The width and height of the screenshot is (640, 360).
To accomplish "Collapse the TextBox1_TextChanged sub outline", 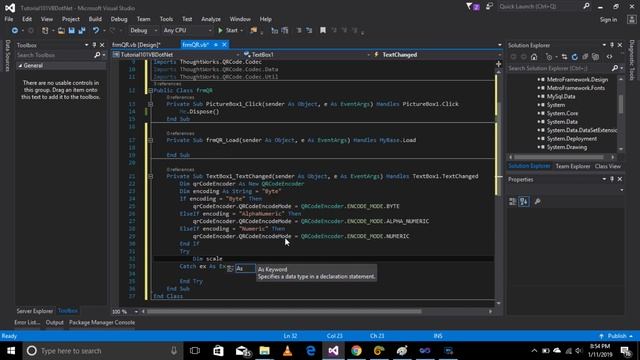I will click(150, 176).
